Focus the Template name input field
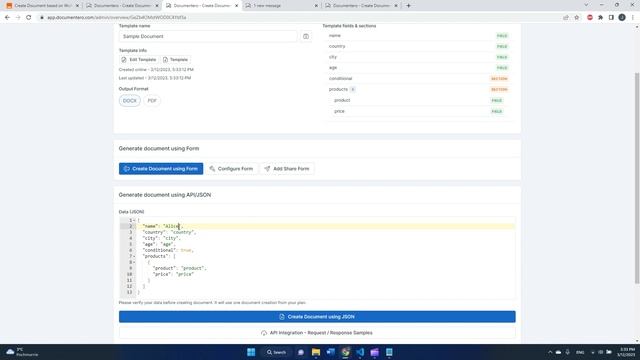This screenshot has height=360, width=640. [x=208, y=36]
